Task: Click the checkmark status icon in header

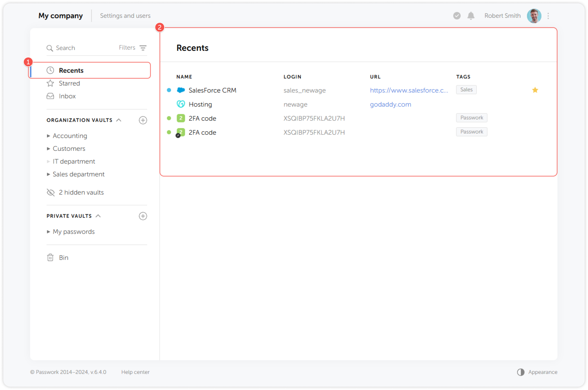Action: [457, 16]
